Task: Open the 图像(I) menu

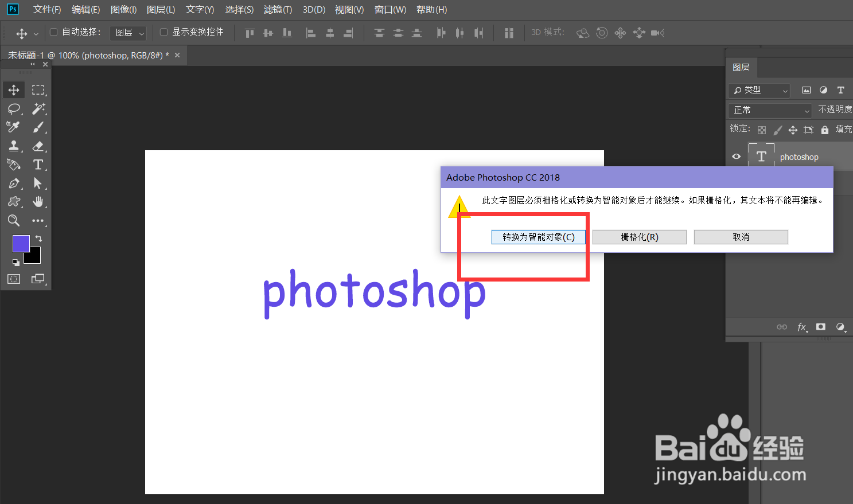Action: click(x=123, y=10)
